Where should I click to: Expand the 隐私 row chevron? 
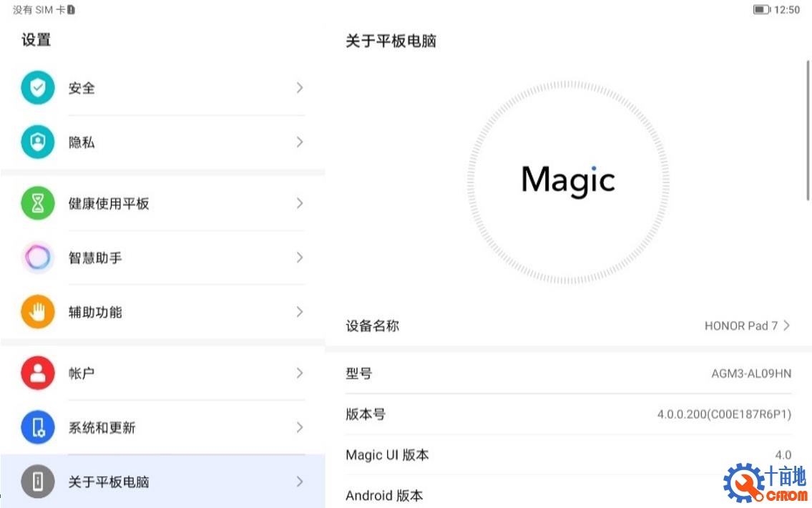pyautogui.click(x=300, y=142)
